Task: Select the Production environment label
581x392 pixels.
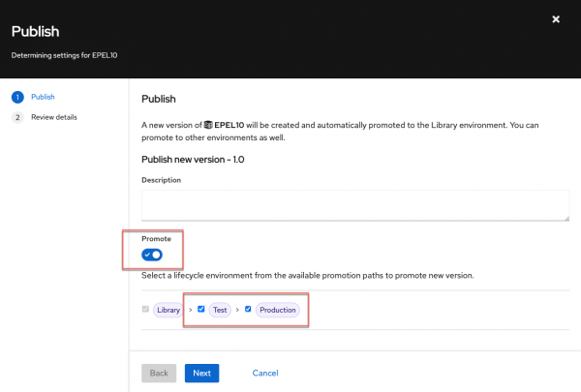Action: tap(278, 310)
